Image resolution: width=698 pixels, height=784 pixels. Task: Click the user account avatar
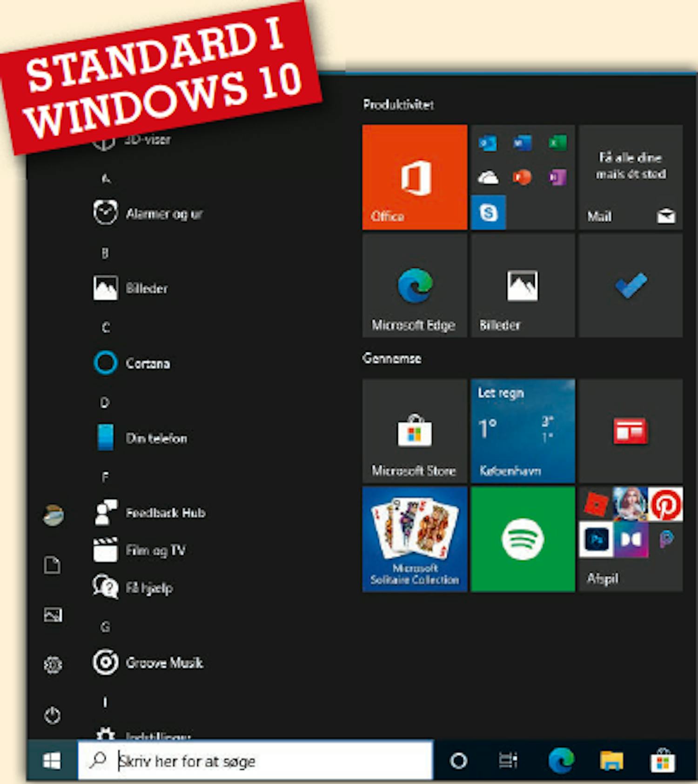tap(53, 515)
